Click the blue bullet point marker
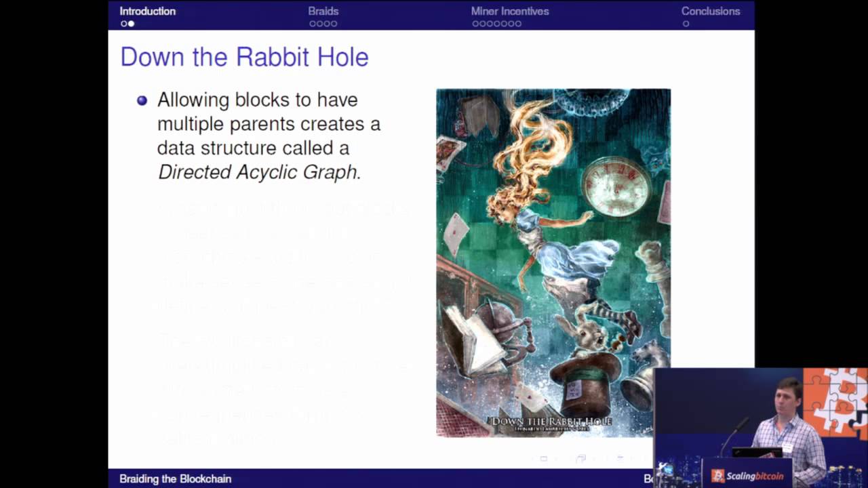This screenshot has width=868, height=488. click(142, 100)
